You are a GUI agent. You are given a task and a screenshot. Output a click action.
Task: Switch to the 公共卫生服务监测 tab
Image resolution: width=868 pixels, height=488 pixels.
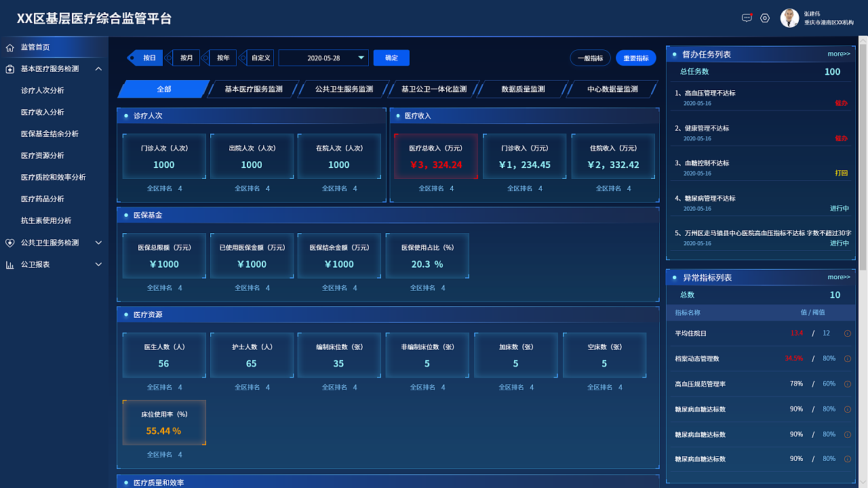pyautogui.click(x=344, y=89)
